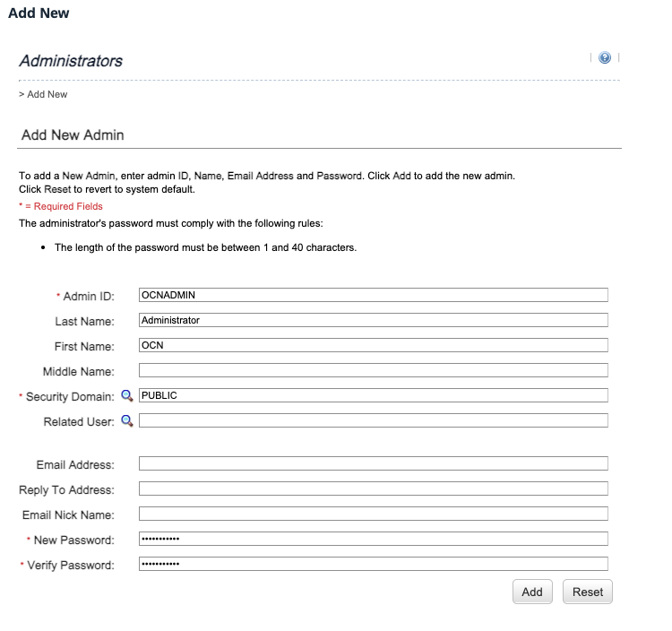Click the Add button
672x631 pixels.
tap(532, 592)
